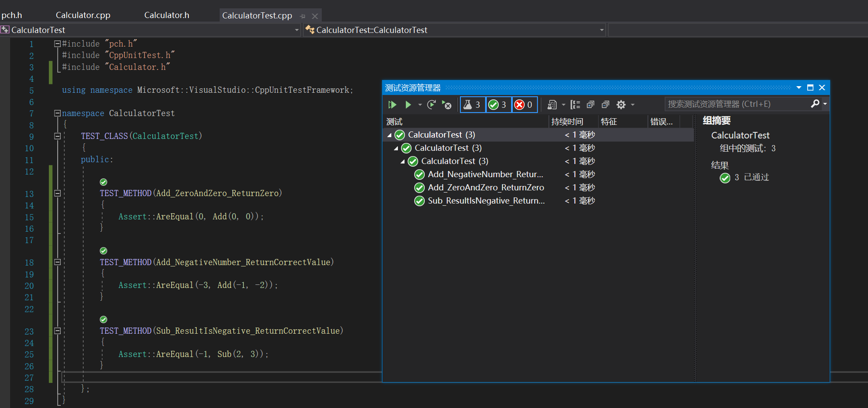Click the test status icon above Sub_ResultIsNegative_ReturnCorrectValue
The width and height of the screenshot is (868, 408).
pyautogui.click(x=103, y=319)
